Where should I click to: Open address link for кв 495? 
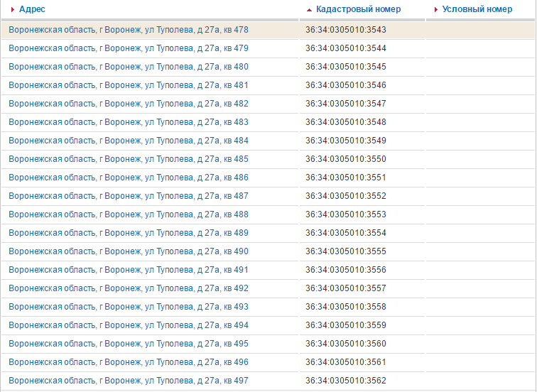click(129, 344)
